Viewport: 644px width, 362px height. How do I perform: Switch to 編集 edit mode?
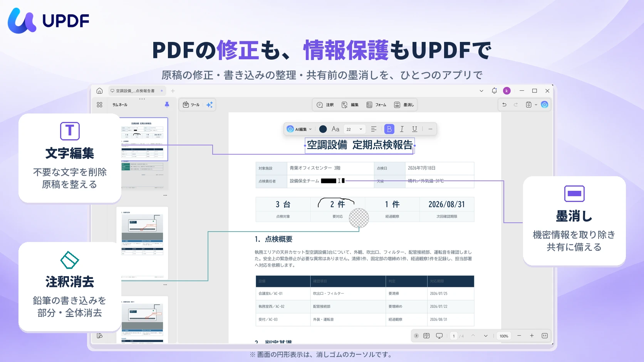click(x=350, y=105)
